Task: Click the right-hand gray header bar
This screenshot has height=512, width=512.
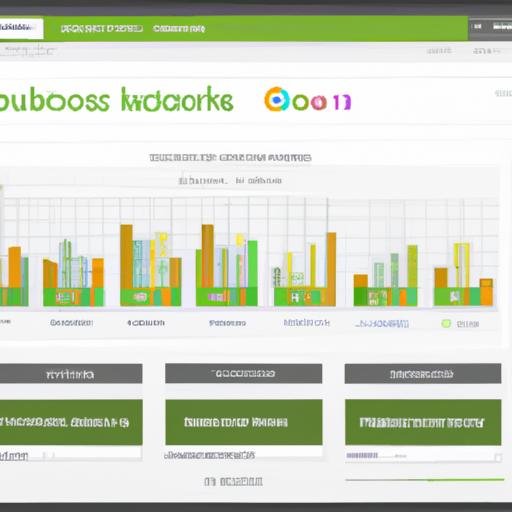Action: point(423,374)
